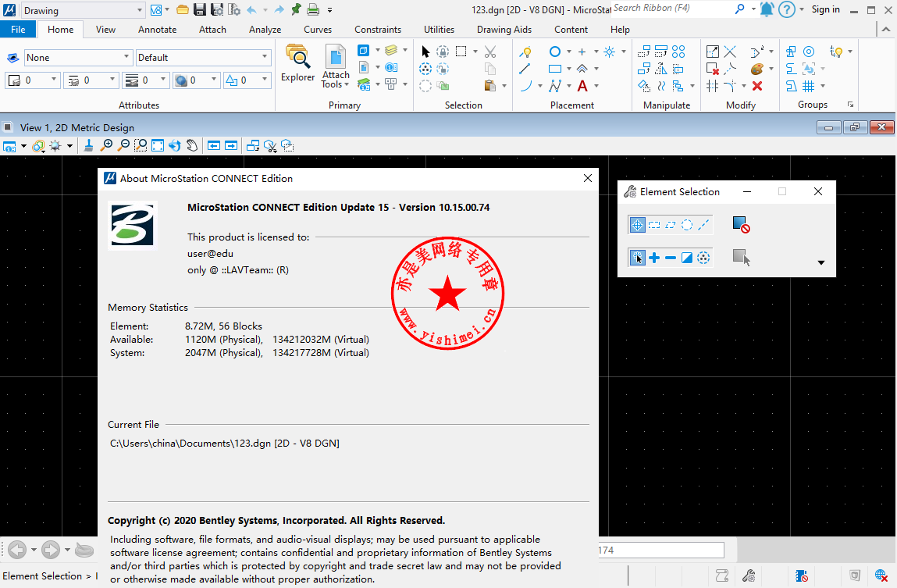Image resolution: width=897 pixels, height=588 pixels.
Task: Open the element priority dropdown
Action: (247, 80)
